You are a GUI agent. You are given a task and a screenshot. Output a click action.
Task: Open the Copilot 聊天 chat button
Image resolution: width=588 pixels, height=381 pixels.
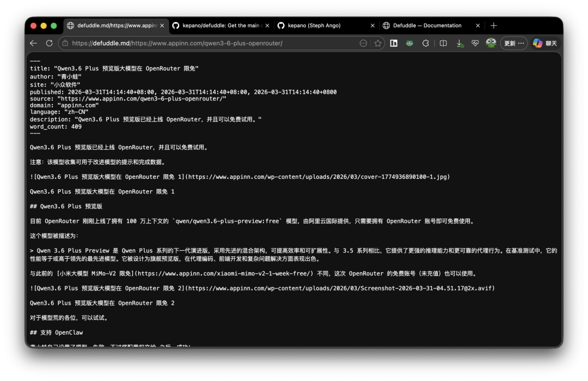tap(545, 43)
